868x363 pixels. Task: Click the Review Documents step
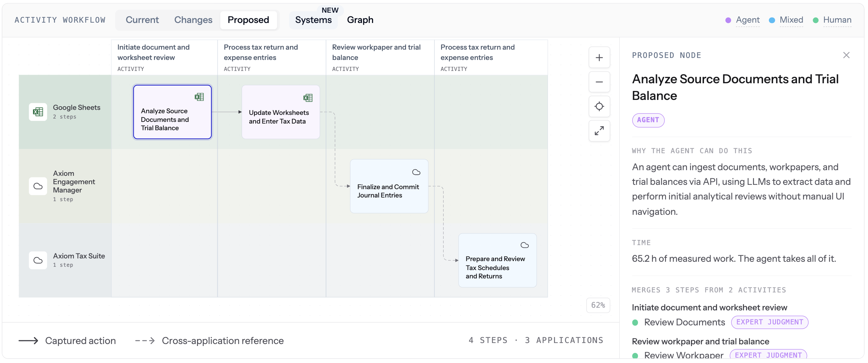coord(684,322)
